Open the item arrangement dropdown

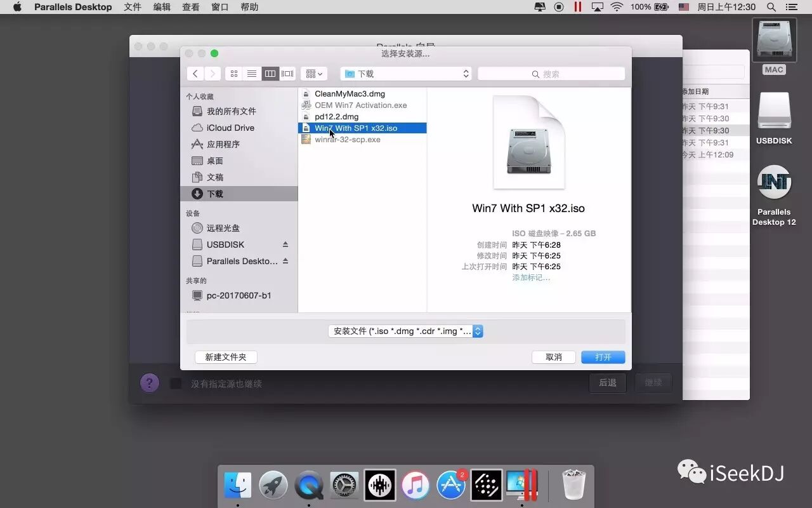314,74
